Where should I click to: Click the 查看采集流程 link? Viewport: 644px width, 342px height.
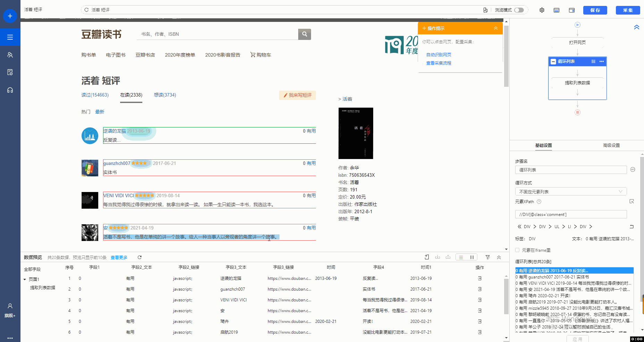tap(439, 63)
